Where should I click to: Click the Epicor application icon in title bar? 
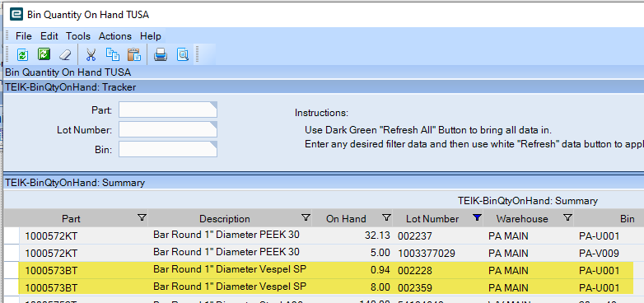click(x=16, y=14)
